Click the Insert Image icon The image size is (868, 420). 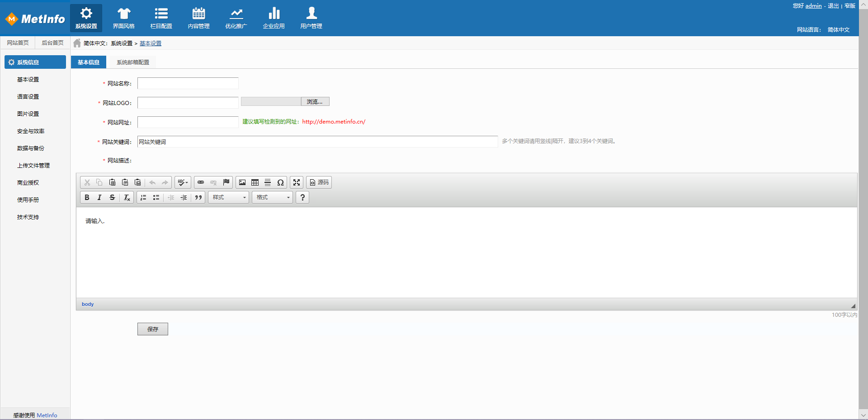pos(242,182)
